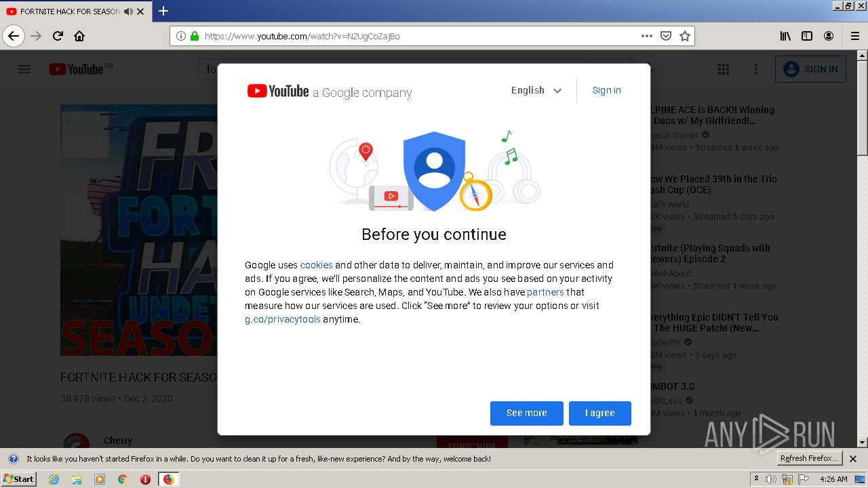Click the Refresh Firefox button
The height and width of the screenshot is (488, 868).
click(x=809, y=458)
